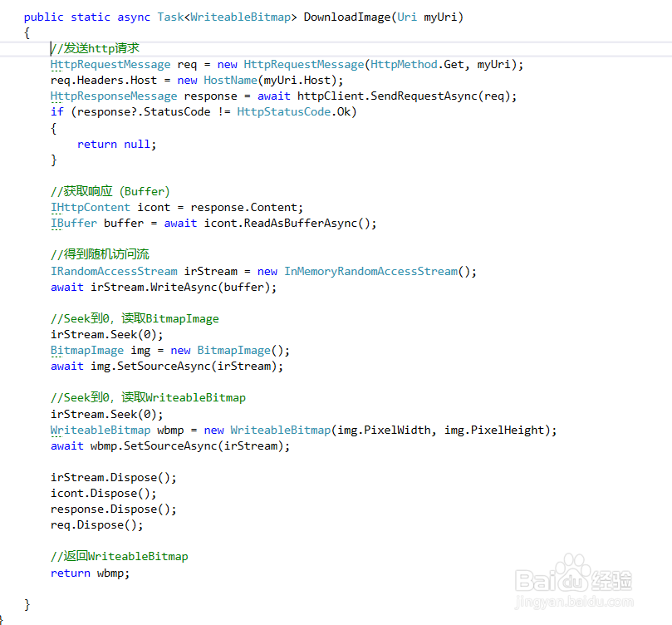
Task: Click the line 'irStream.Dispose();'
Action: [114, 478]
